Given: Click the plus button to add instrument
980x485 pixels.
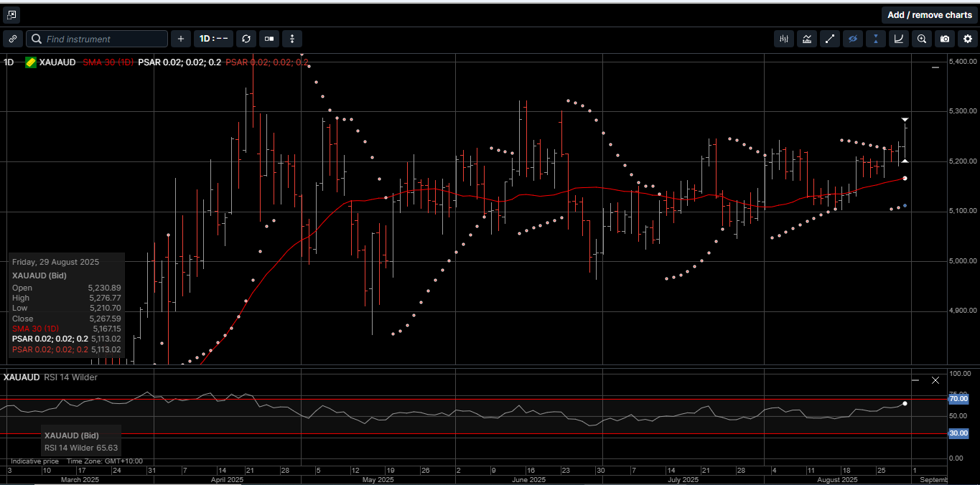Looking at the screenshot, I should [x=180, y=39].
